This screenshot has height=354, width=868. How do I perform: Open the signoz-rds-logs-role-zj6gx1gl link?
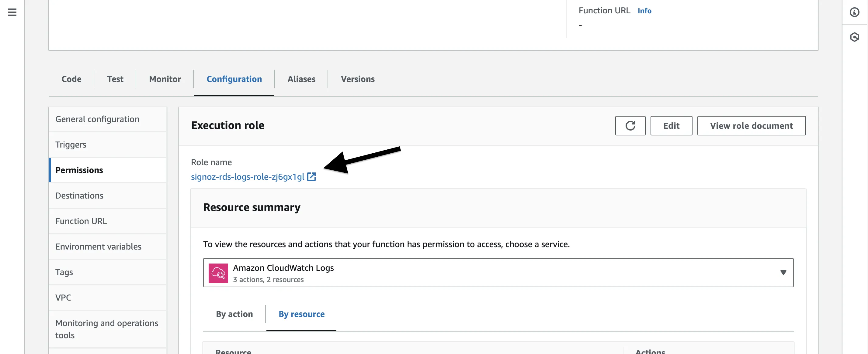248,177
